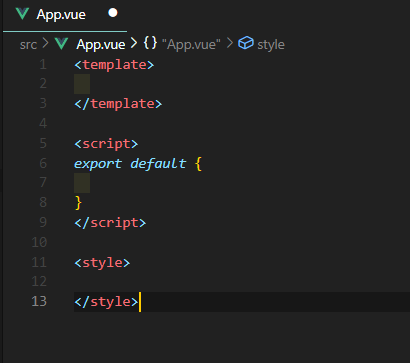Click line number 1 in the gutter
Image resolution: width=410 pixels, height=363 pixels.
[x=43, y=65]
